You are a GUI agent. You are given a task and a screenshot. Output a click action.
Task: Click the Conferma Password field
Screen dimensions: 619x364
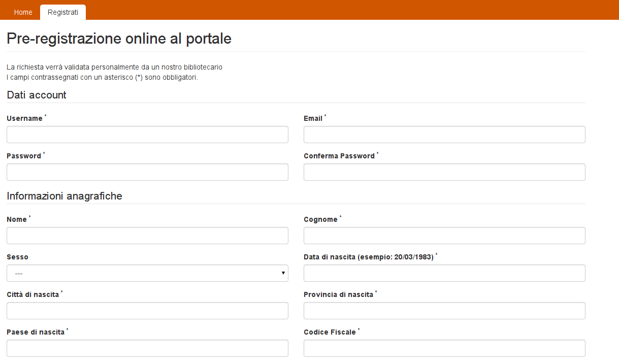[444, 172]
